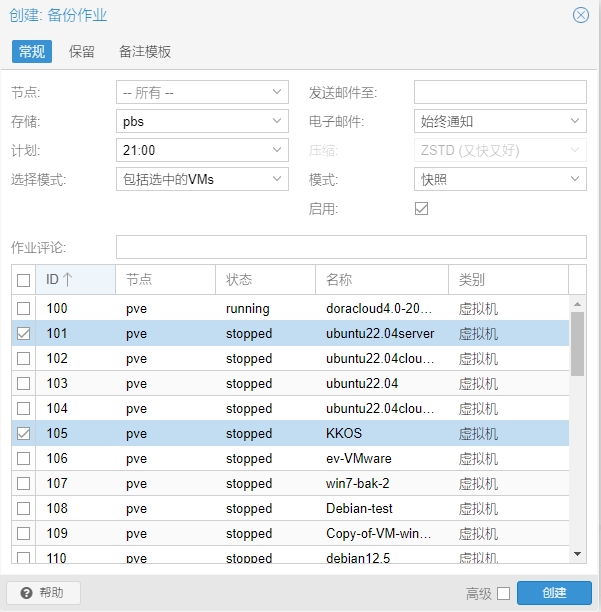Click the 作业评论 comment input field
Viewport: 601px width, 612px height.
pos(350,247)
